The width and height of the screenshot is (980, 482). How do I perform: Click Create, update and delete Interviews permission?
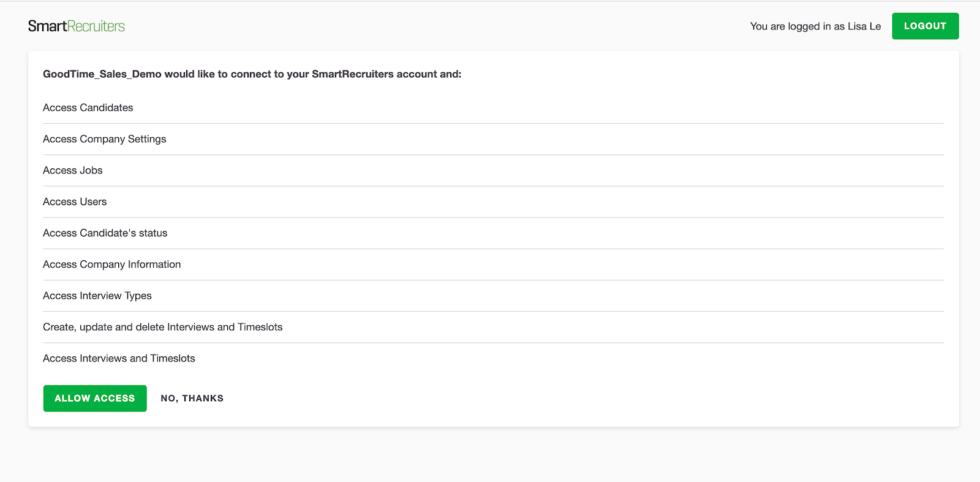(x=163, y=327)
